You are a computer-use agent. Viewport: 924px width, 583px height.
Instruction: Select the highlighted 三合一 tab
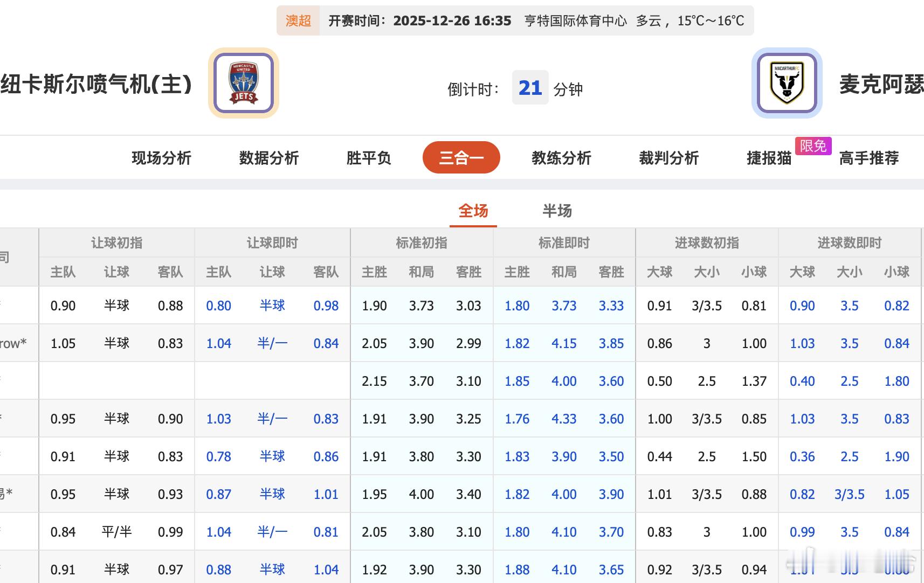[x=461, y=157]
